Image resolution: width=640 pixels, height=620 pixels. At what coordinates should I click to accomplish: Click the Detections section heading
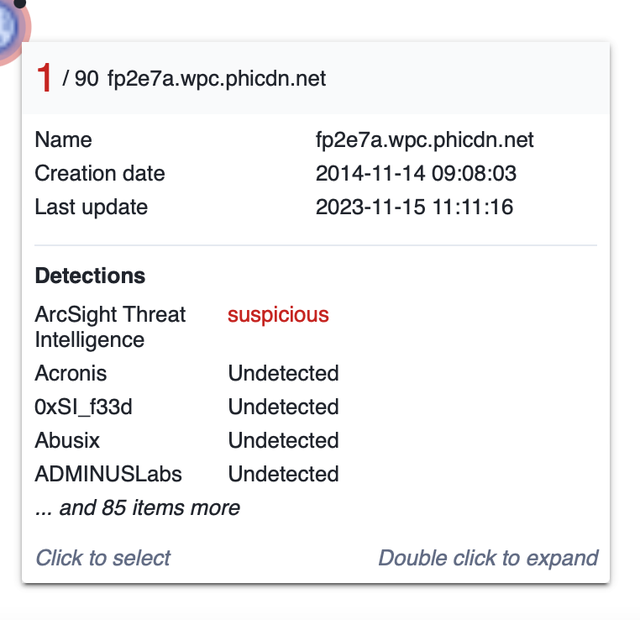[x=90, y=275]
